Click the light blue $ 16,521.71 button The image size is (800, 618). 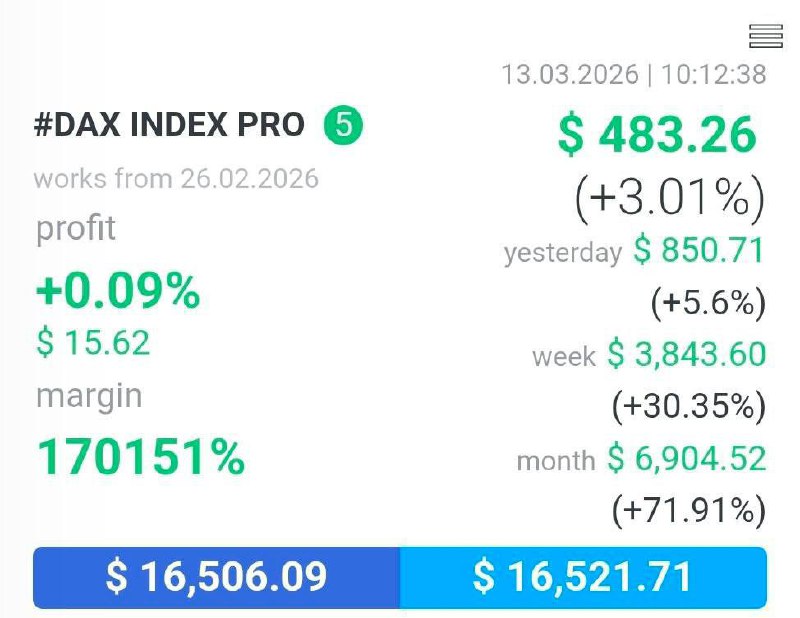pyautogui.click(x=583, y=578)
